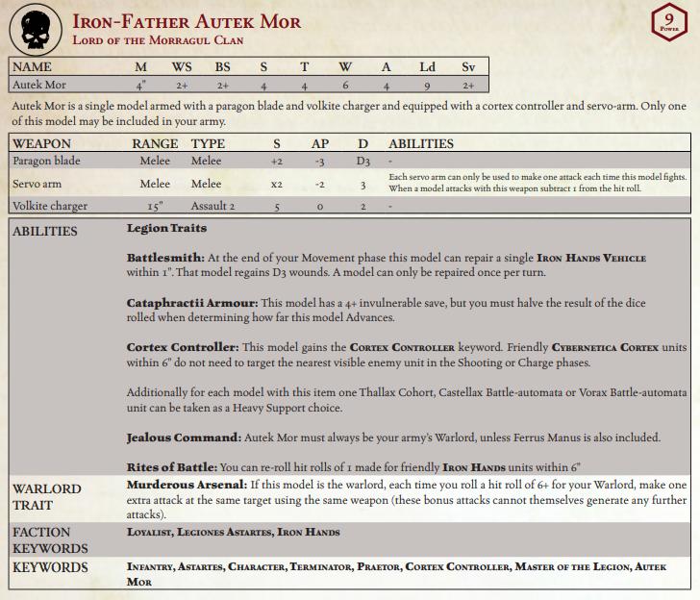The image size is (700, 600).
Task: Click the 'WARLORD TRAIT' section label
Action: tap(47, 497)
